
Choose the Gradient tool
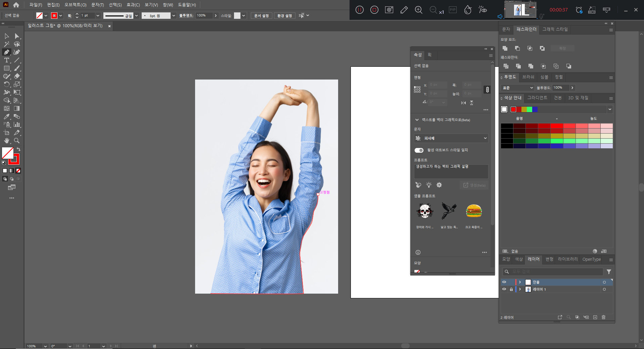pos(17,109)
